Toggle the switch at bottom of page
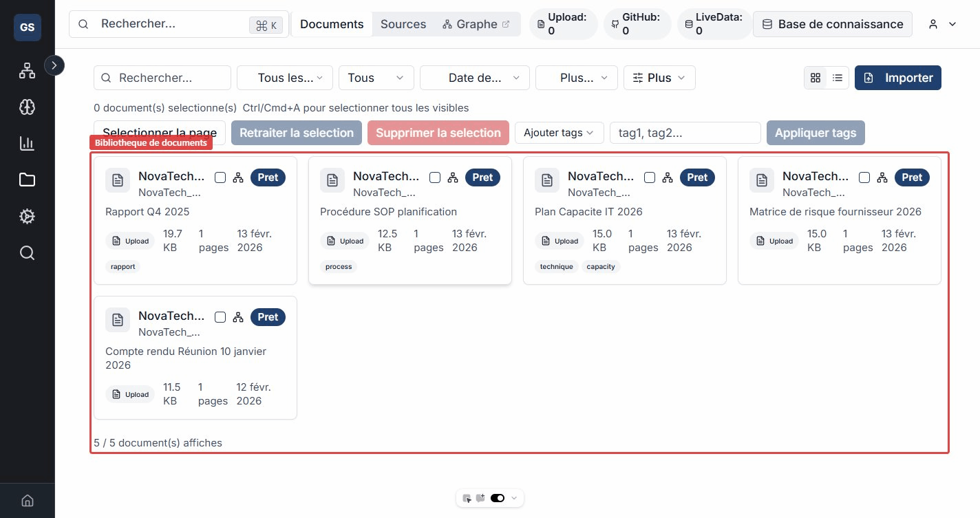This screenshot has width=980, height=518. pos(497,498)
